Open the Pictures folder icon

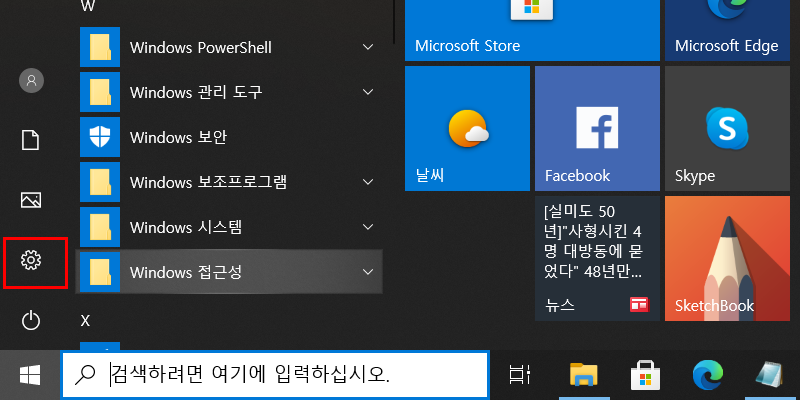click(x=31, y=200)
